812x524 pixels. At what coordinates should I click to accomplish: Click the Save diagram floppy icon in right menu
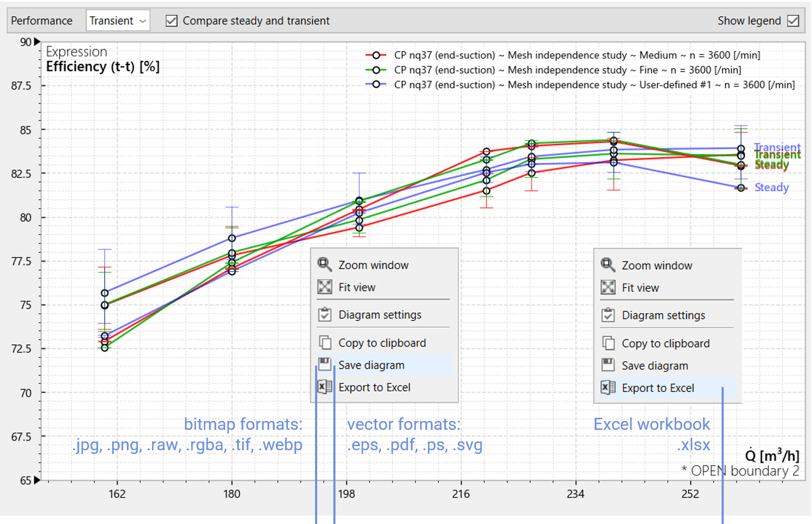coord(608,365)
